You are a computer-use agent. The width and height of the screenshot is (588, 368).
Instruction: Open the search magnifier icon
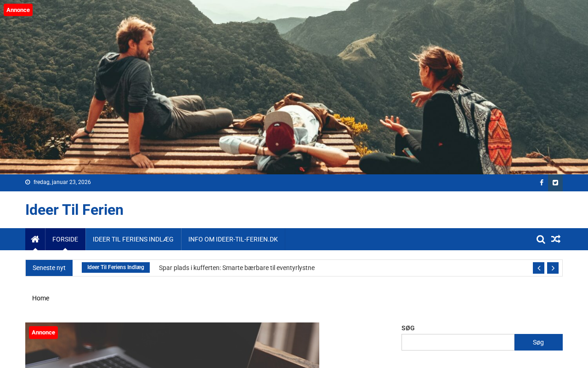pos(541,239)
